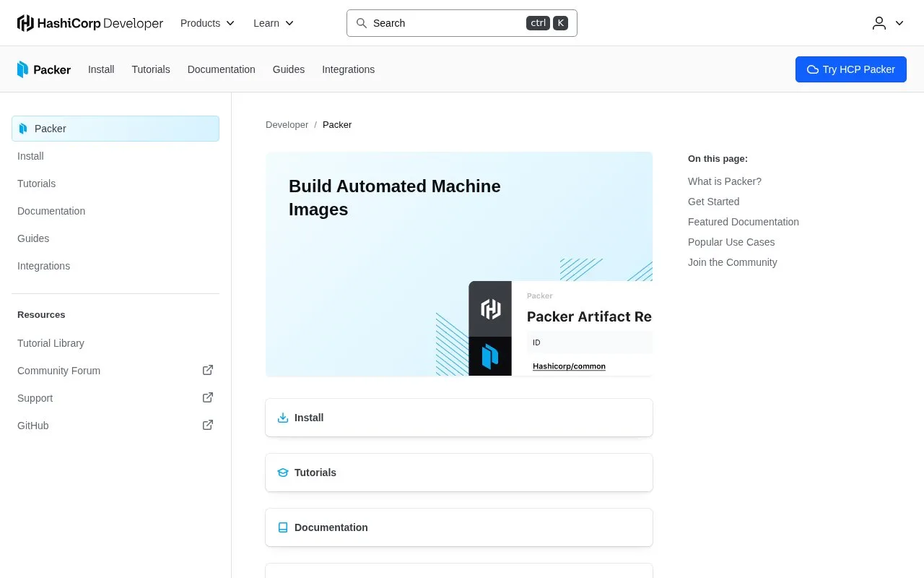Jump to Featured Documentation section

tap(744, 222)
